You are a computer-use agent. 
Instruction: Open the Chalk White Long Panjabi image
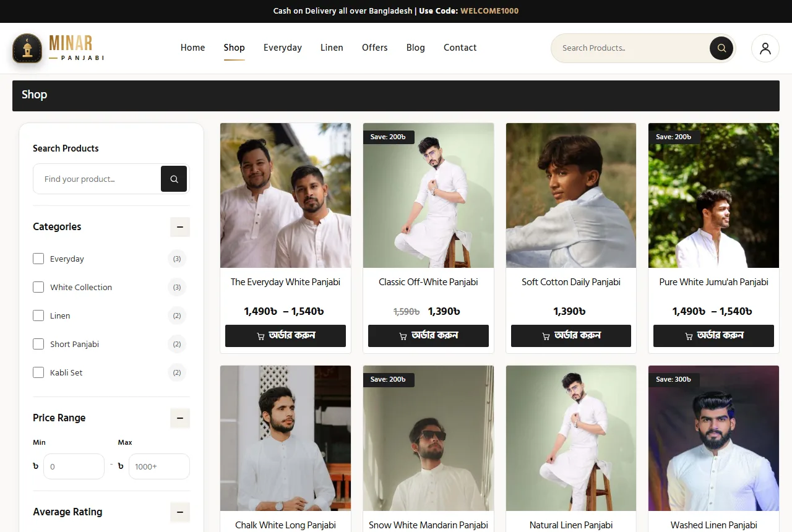tap(285, 438)
